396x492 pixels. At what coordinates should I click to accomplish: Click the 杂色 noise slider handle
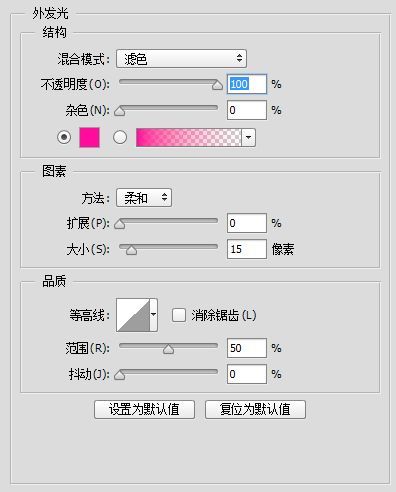pos(120,111)
